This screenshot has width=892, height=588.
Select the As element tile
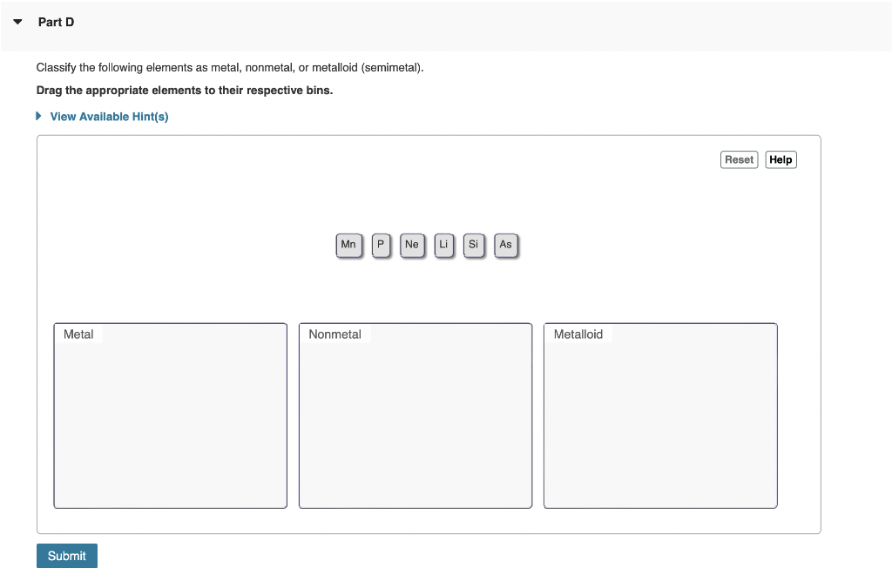tap(505, 245)
